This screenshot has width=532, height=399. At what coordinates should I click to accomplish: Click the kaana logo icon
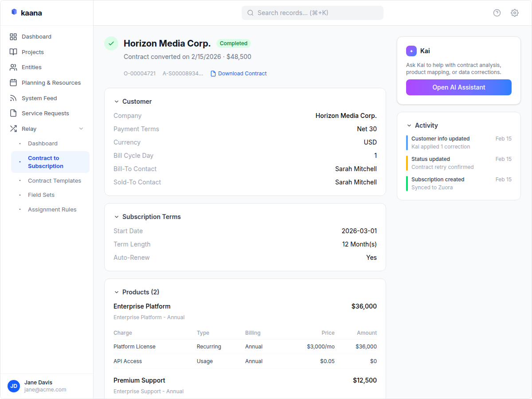click(15, 12)
